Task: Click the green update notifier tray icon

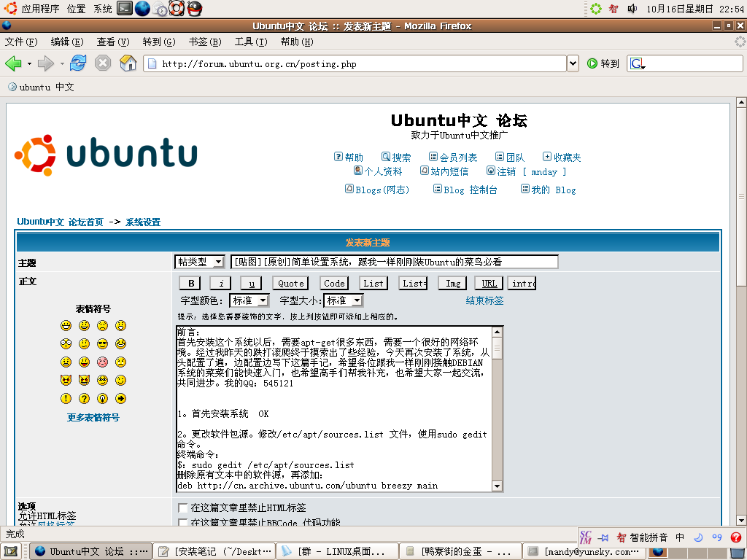Action: pos(596,8)
